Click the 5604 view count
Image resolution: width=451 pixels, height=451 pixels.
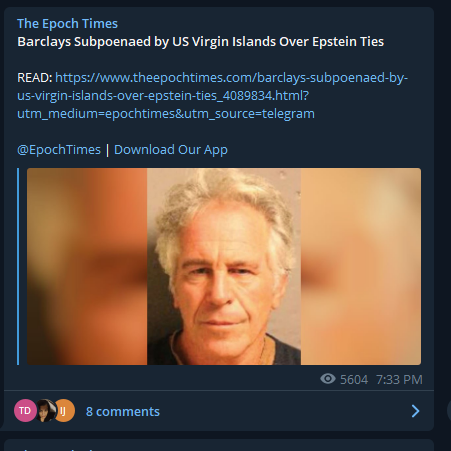click(x=354, y=380)
